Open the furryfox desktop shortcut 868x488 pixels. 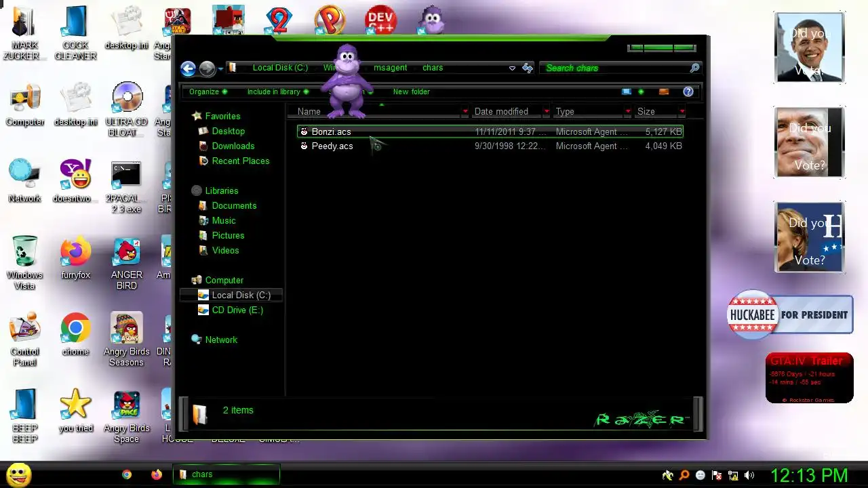coord(75,258)
